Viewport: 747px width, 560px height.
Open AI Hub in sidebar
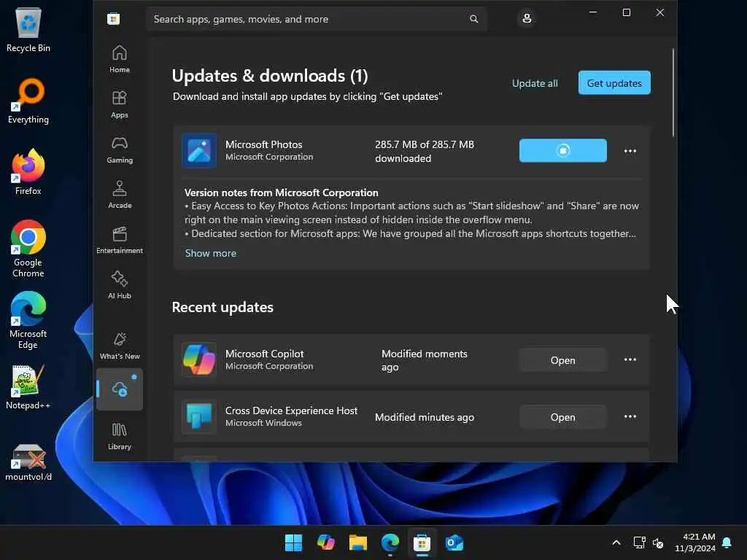(120, 285)
